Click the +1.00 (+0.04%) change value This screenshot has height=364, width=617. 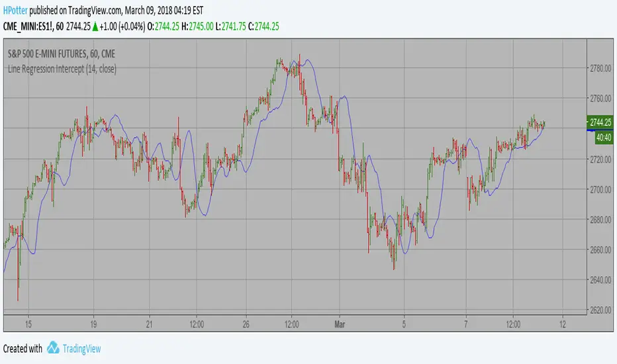tap(122, 26)
